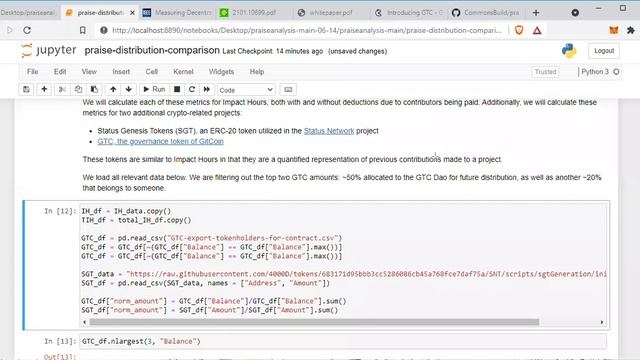Screen dimensions: 640x360
Task: Click the GTC_df read_csv code line
Action: coord(211,238)
